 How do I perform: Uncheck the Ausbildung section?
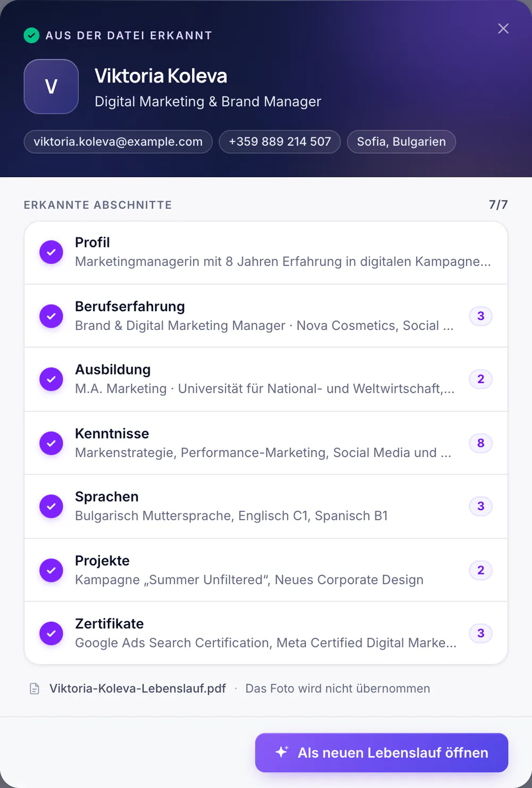point(51,379)
